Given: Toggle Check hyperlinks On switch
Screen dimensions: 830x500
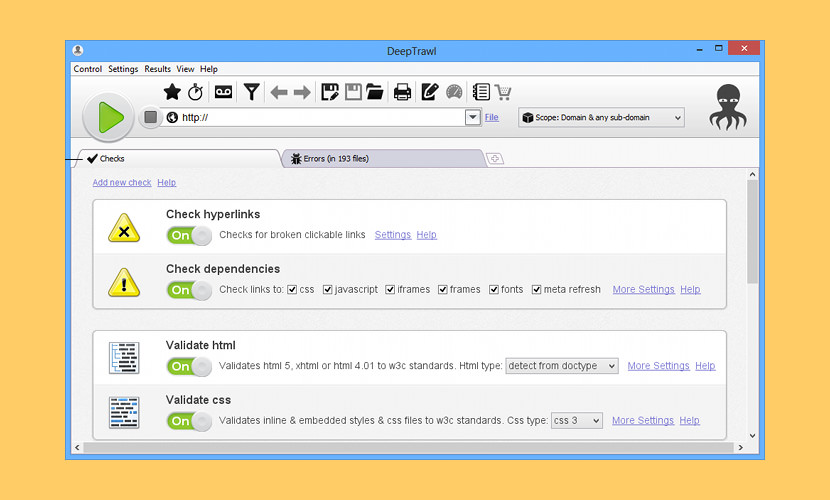Looking at the screenshot, I should (x=189, y=235).
